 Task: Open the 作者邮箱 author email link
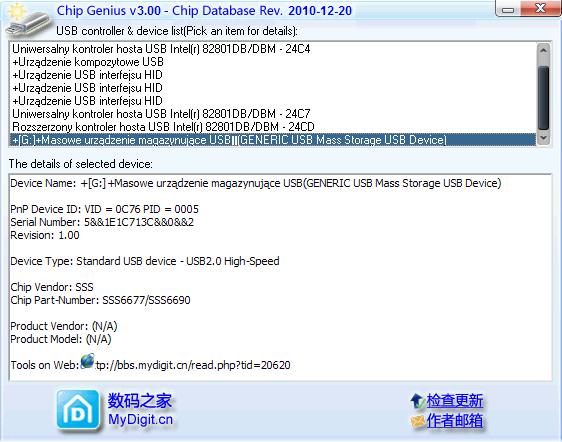(454, 421)
